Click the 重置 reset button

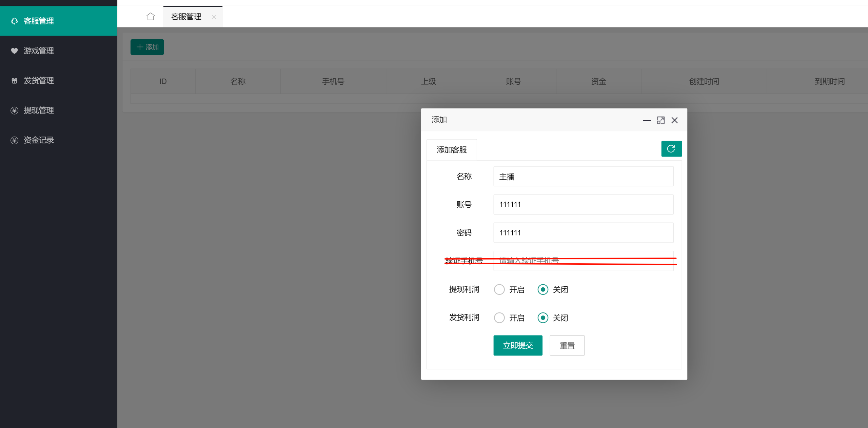point(567,345)
